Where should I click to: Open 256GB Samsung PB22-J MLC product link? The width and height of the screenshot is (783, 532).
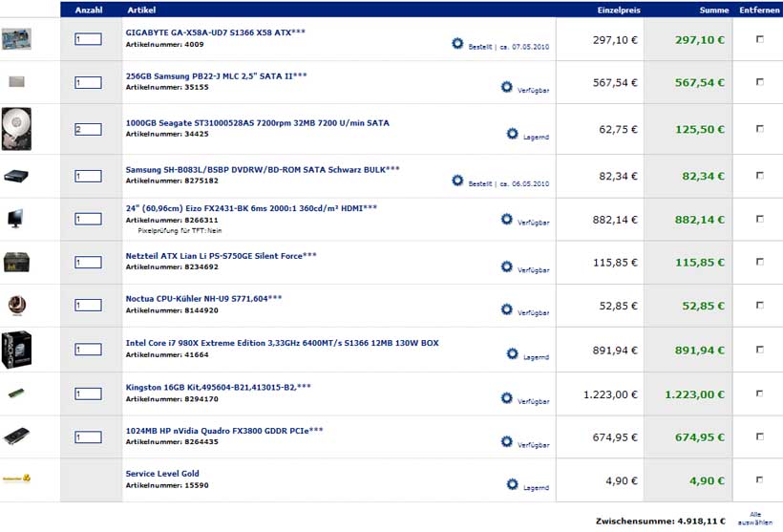[x=216, y=75]
